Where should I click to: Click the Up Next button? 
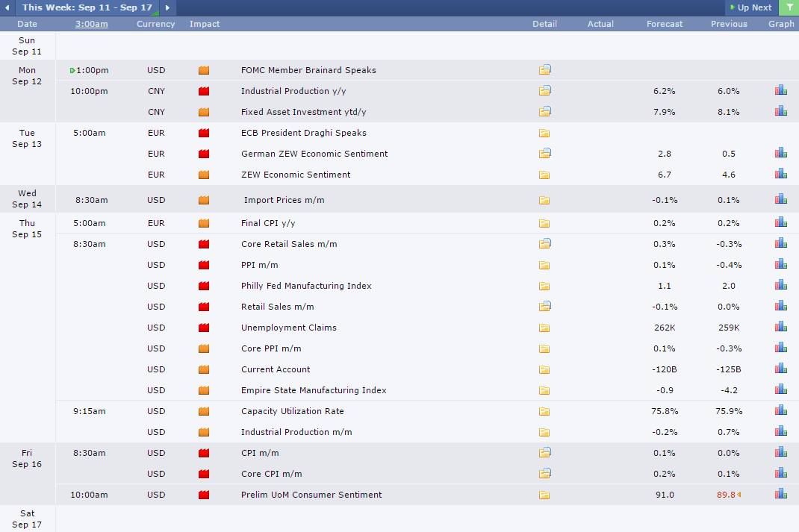click(751, 7)
